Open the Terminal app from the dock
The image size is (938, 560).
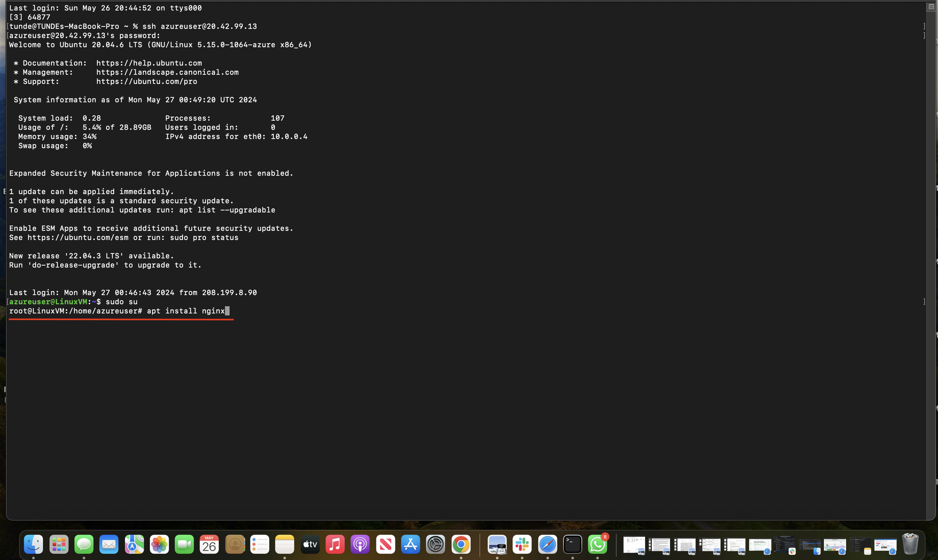tap(572, 545)
